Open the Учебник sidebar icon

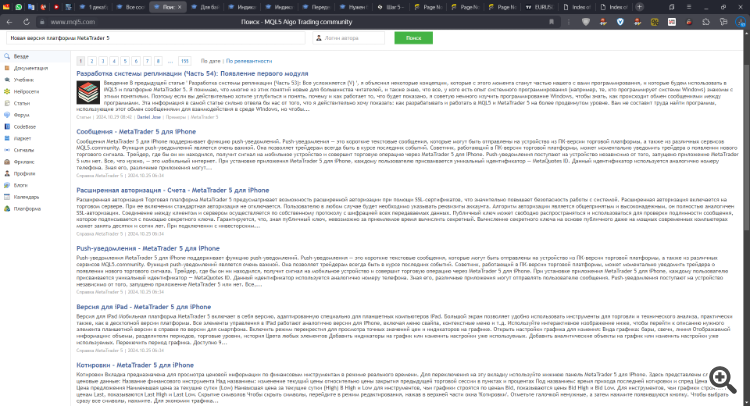click(x=7, y=80)
